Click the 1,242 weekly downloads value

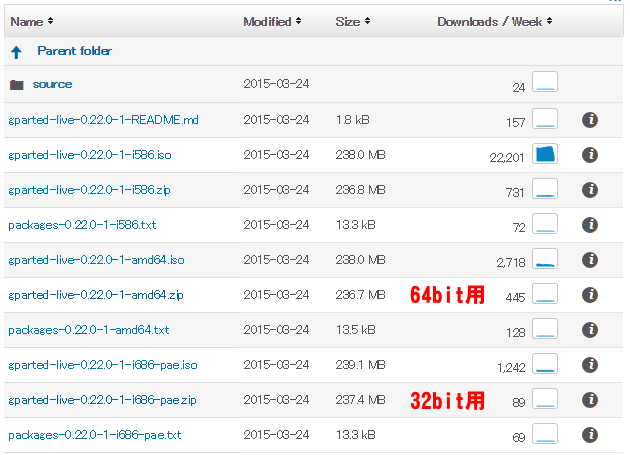[511, 368]
